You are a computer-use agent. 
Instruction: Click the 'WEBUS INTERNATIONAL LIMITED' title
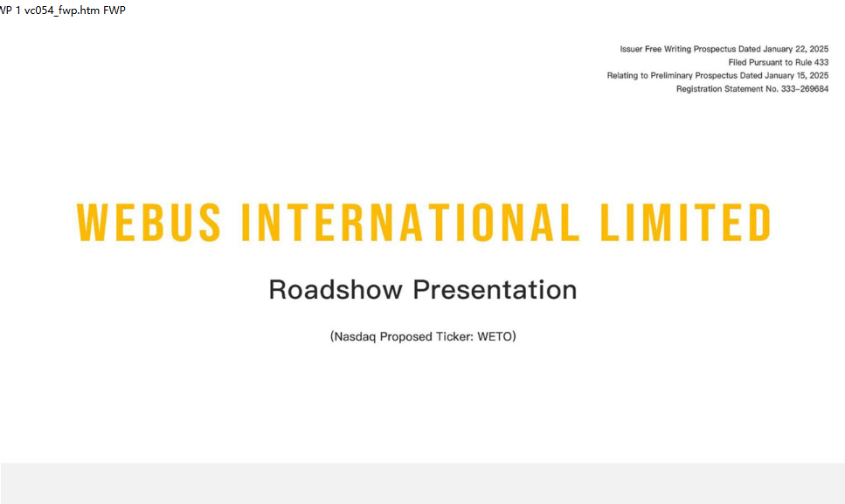point(424,223)
